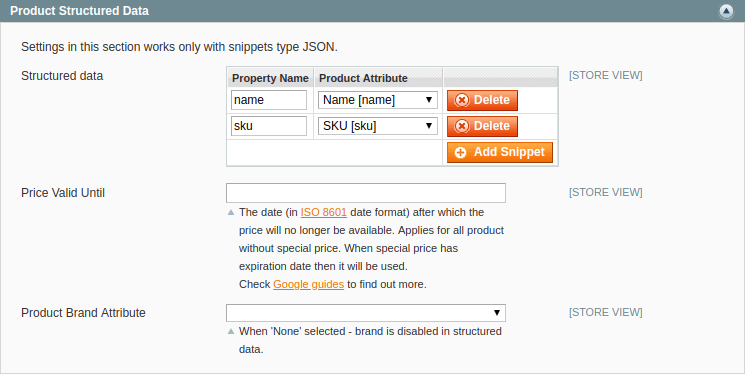Open the ISO 8601 link
This screenshot has height=374, width=745.
324,212
